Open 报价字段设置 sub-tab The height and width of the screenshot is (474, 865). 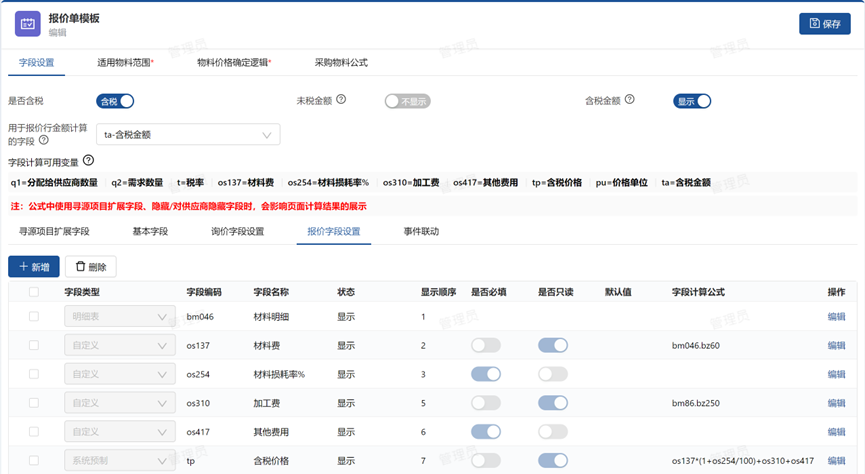(334, 232)
